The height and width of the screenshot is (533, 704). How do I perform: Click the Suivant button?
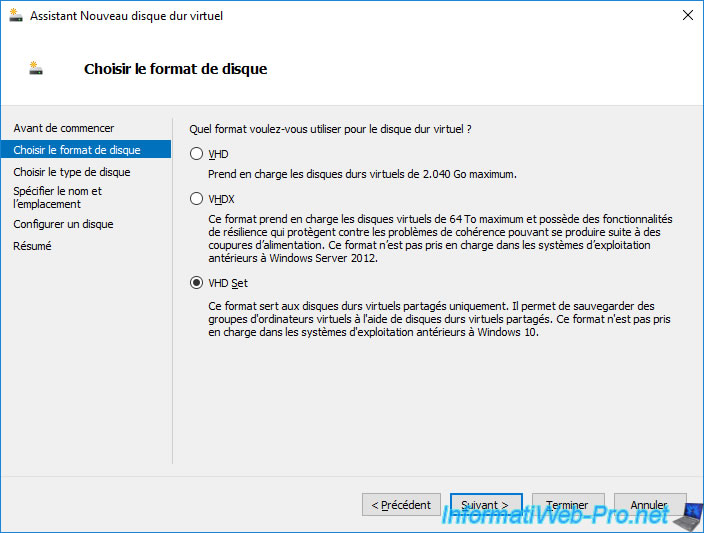pos(487,505)
